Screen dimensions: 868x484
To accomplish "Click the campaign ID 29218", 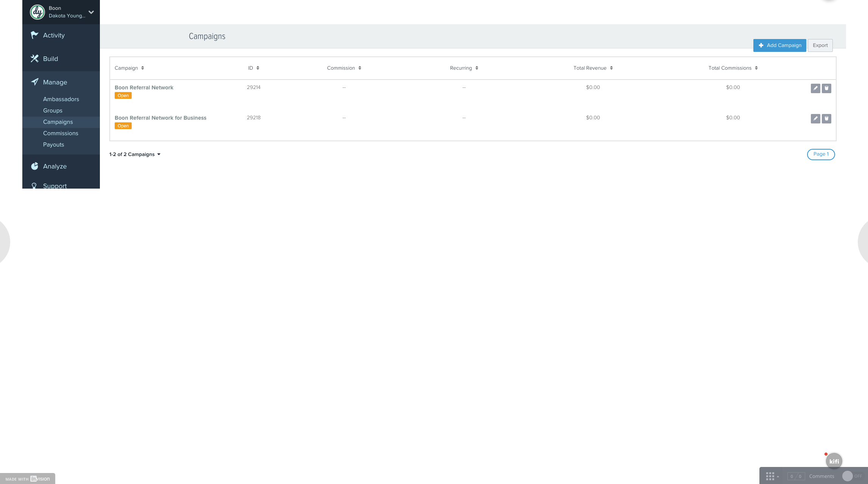I will pos(254,118).
